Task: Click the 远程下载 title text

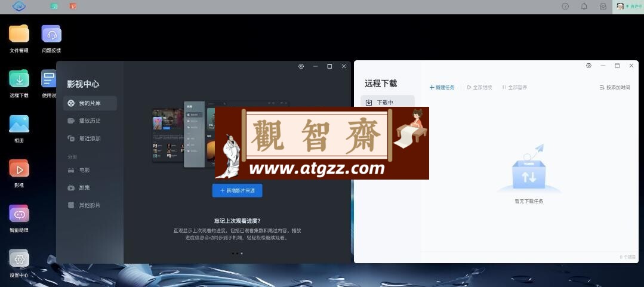Action: point(381,84)
